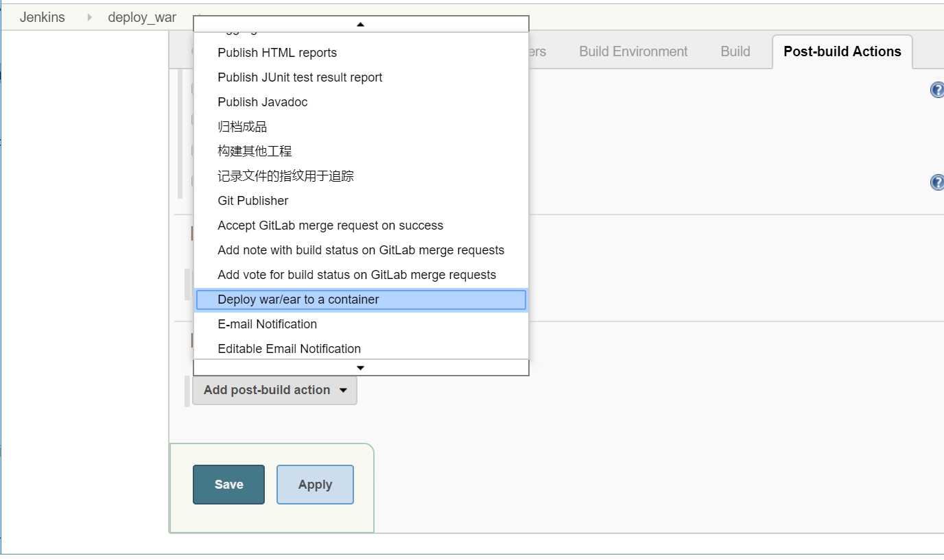Switch to the Build Environment tab
The height and width of the screenshot is (560, 944).
633,51
